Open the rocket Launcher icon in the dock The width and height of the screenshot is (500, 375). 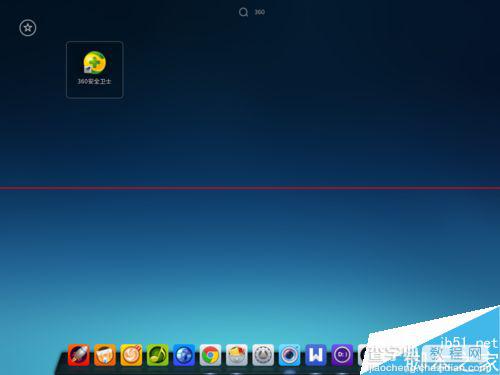click(78, 355)
